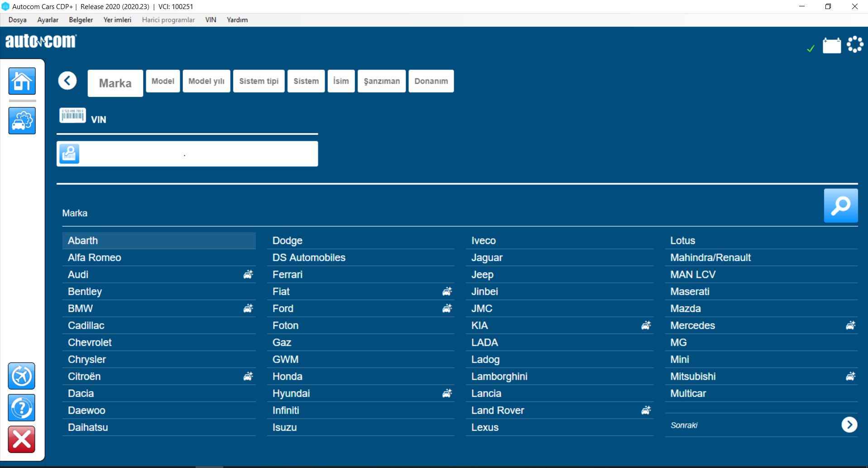Screen dimensions: 868x468
Task: Open the help question mark icon
Action: coord(21,408)
